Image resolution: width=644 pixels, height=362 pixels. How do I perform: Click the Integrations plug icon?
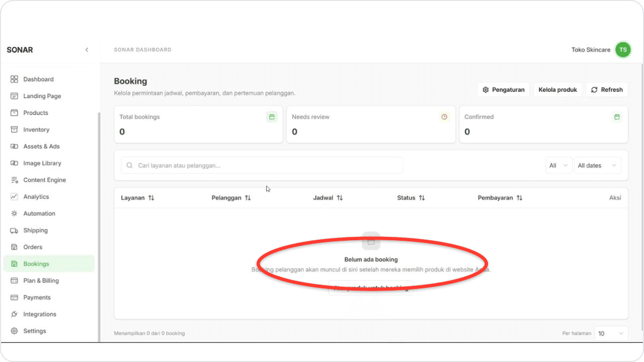click(x=14, y=314)
